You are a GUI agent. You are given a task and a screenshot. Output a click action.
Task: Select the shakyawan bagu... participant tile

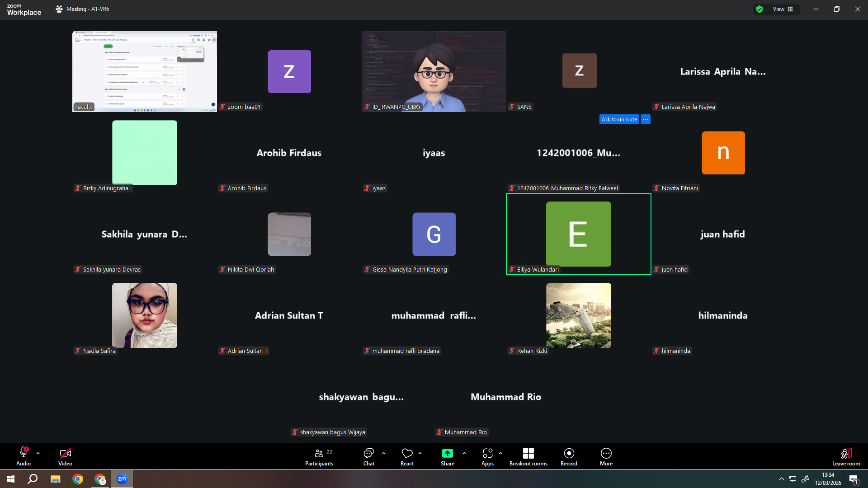pyautogui.click(x=362, y=397)
